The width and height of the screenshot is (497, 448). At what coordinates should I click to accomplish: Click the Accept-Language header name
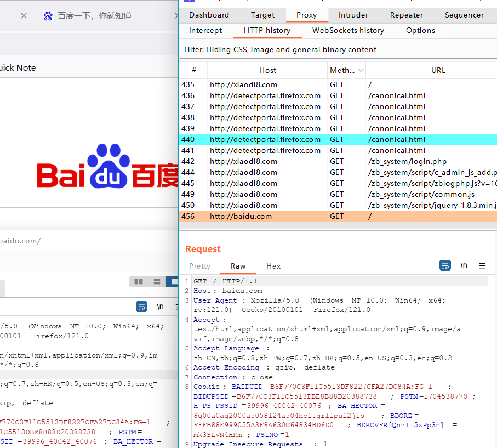(226, 348)
